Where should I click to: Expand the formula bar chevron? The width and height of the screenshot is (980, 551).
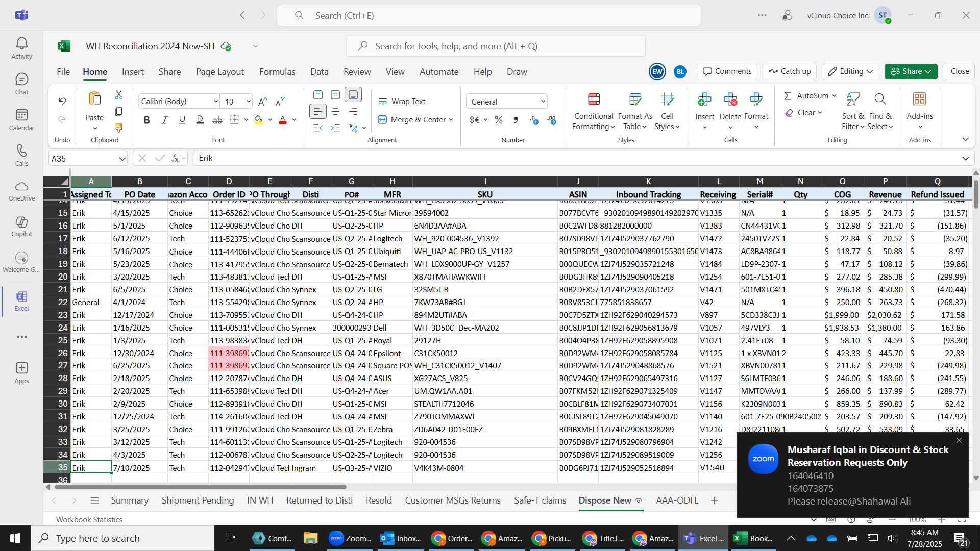coord(965,159)
